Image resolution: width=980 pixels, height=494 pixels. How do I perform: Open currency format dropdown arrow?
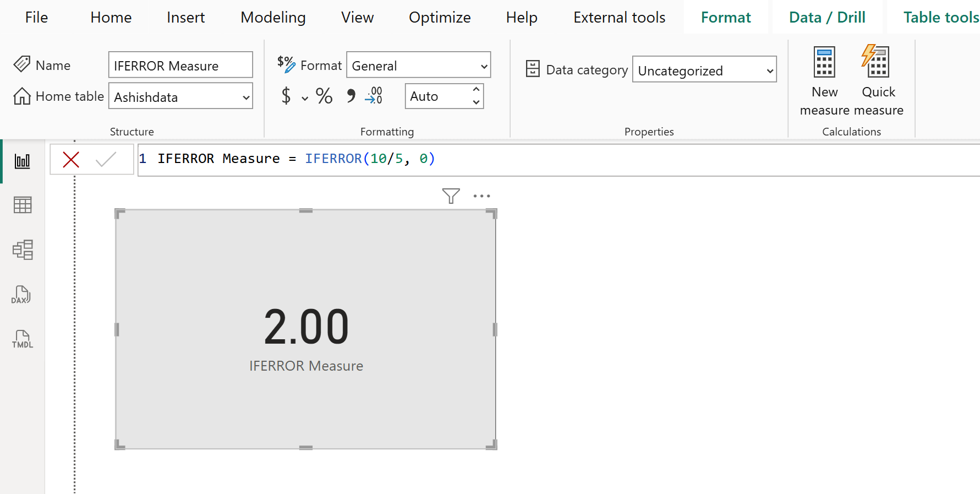coord(305,99)
